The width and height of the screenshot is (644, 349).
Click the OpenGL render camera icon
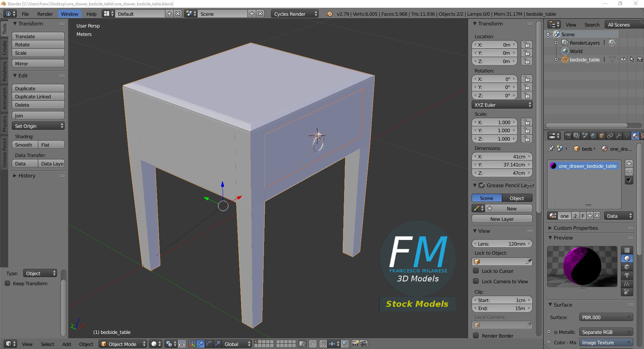pos(355,344)
